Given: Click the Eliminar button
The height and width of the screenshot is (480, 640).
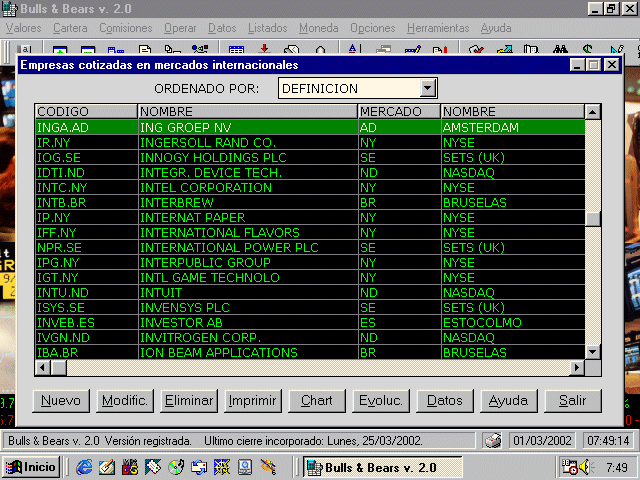Looking at the screenshot, I should [x=189, y=401].
